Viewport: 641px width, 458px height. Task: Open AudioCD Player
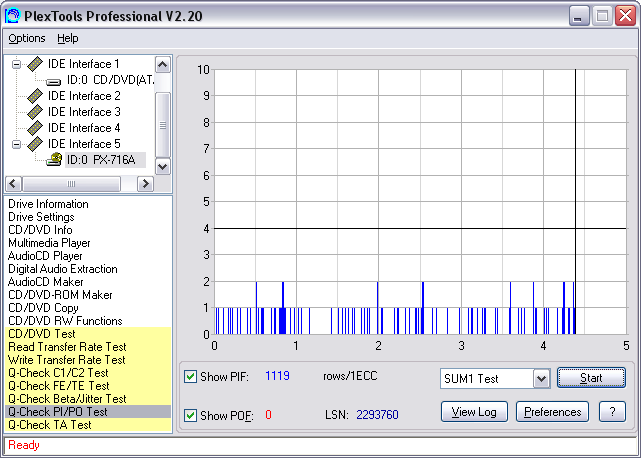pos(45,256)
